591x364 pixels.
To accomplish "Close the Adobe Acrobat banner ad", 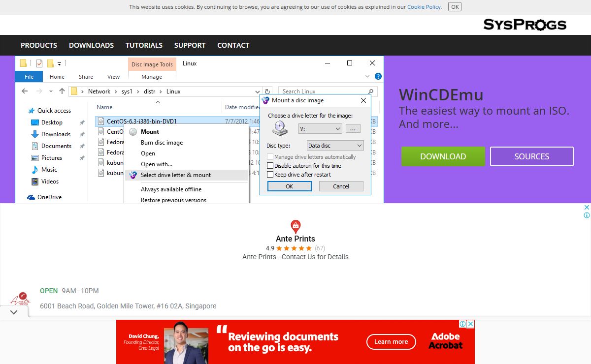I will pyautogui.click(x=471, y=324).
